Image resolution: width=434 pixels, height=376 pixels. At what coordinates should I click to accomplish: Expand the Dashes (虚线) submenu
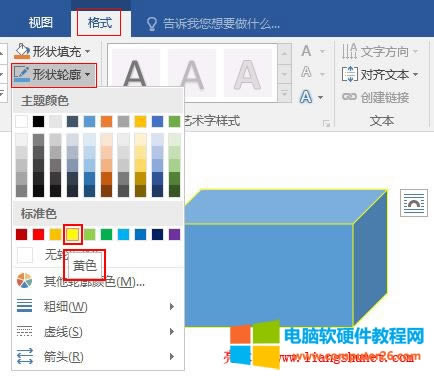coord(172,331)
